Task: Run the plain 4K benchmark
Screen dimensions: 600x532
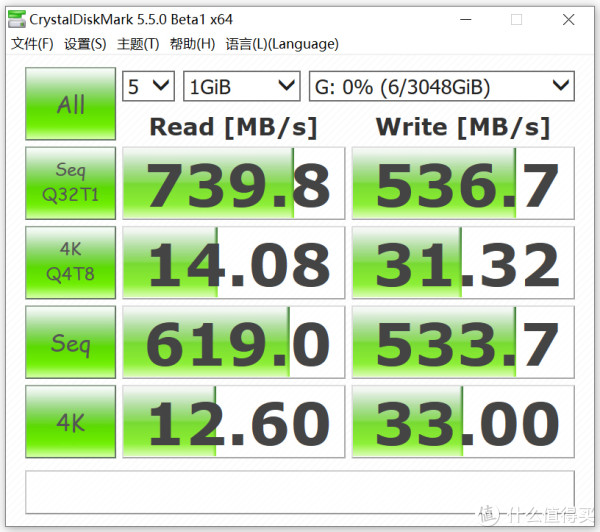Action: coord(70,421)
